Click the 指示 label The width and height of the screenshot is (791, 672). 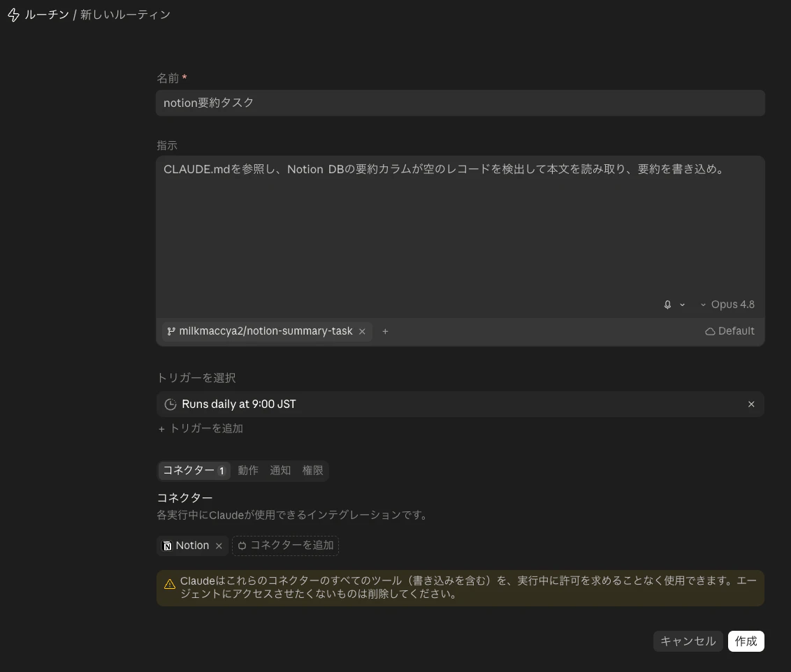(x=167, y=146)
